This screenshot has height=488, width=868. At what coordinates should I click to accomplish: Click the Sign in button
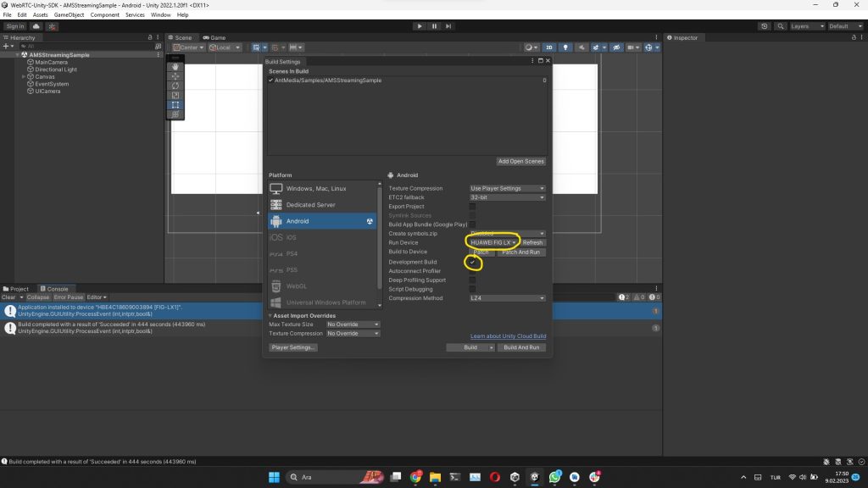point(15,26)
